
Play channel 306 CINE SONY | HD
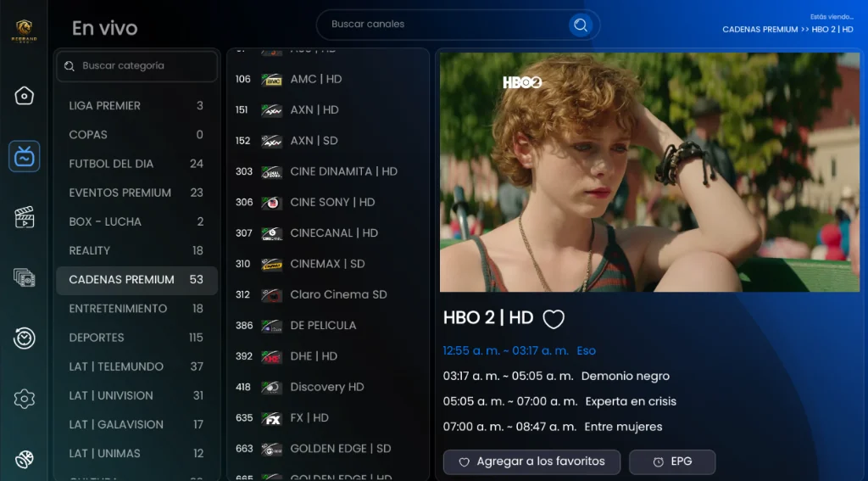tap(328, 202)
